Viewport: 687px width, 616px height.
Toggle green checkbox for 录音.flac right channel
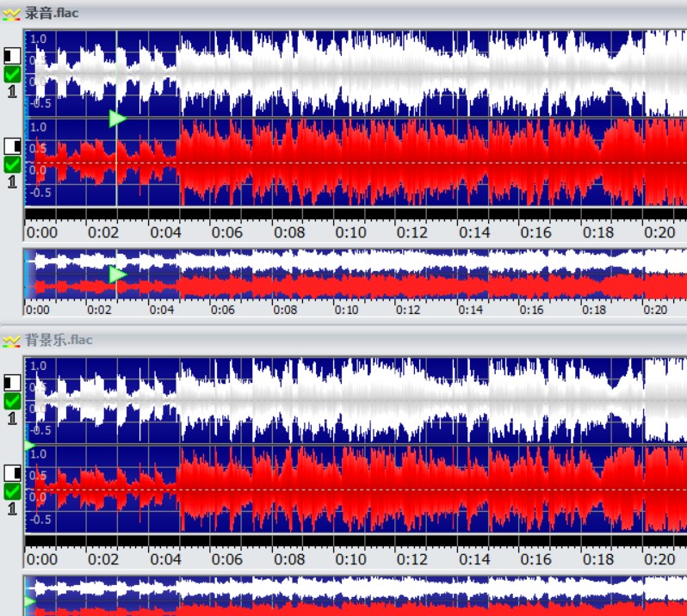tap(12, 164)
